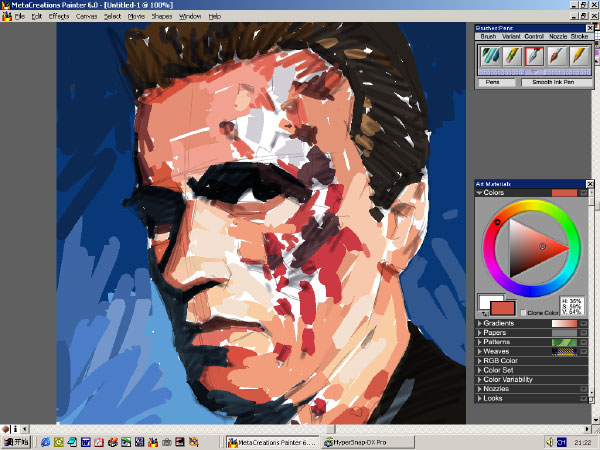The image size is (600, 450).
Task: Open the Weaves row menu arrow
Action: [583, 351]
